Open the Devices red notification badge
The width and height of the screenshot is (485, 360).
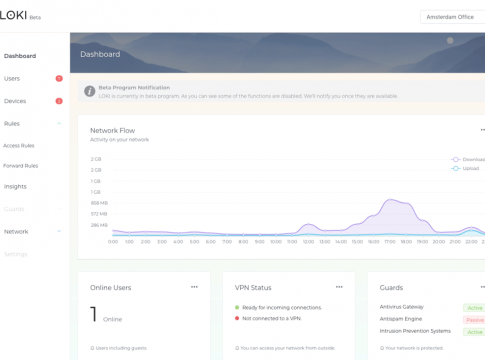(x=59, y=101)
